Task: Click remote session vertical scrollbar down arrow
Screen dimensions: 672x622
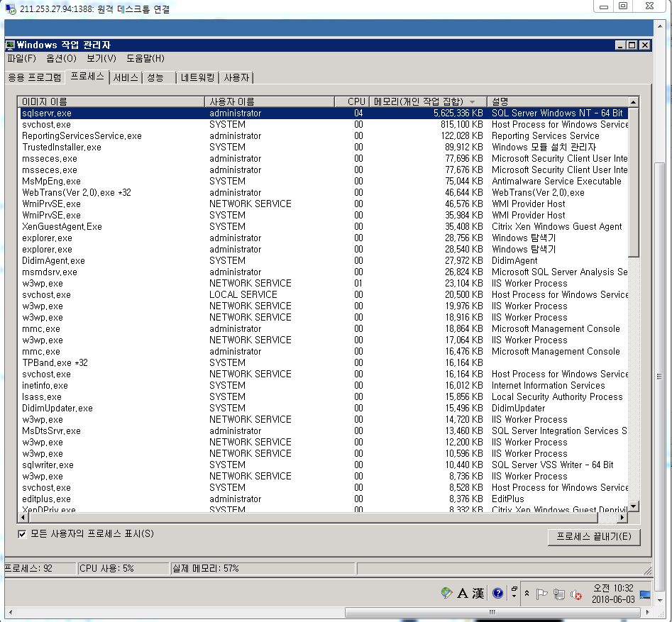Action: (x=661, y=600)
